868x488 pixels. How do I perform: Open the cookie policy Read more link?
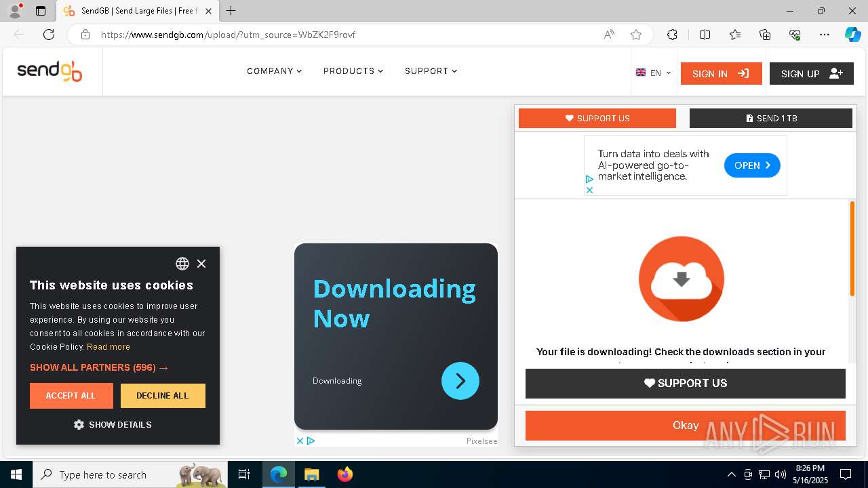[108, 346]
